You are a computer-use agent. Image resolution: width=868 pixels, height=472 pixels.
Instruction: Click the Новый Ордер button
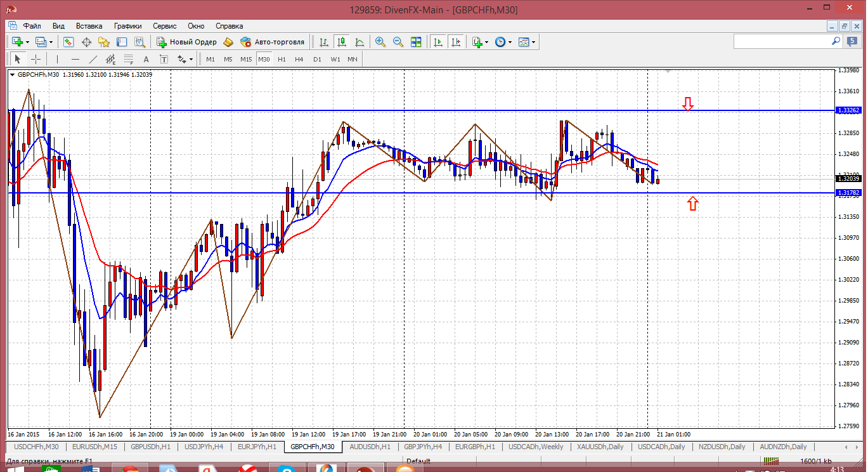tap(187, 42)
